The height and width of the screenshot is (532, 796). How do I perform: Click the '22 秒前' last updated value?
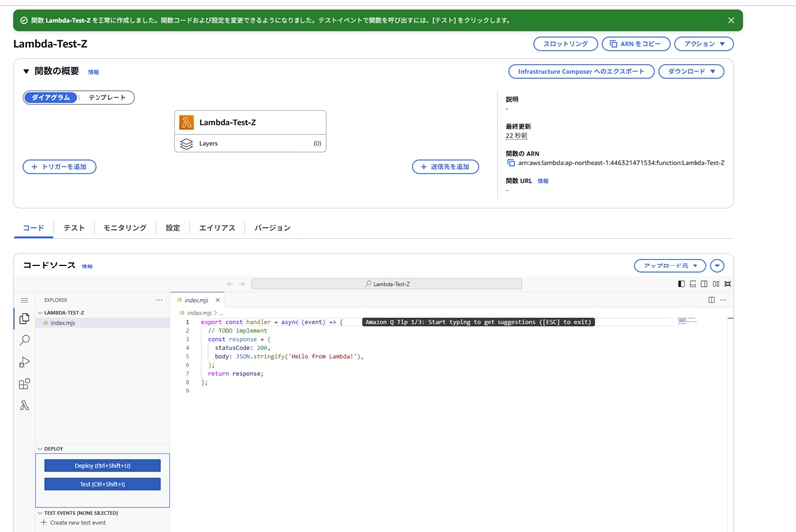(x=516, y=136)
